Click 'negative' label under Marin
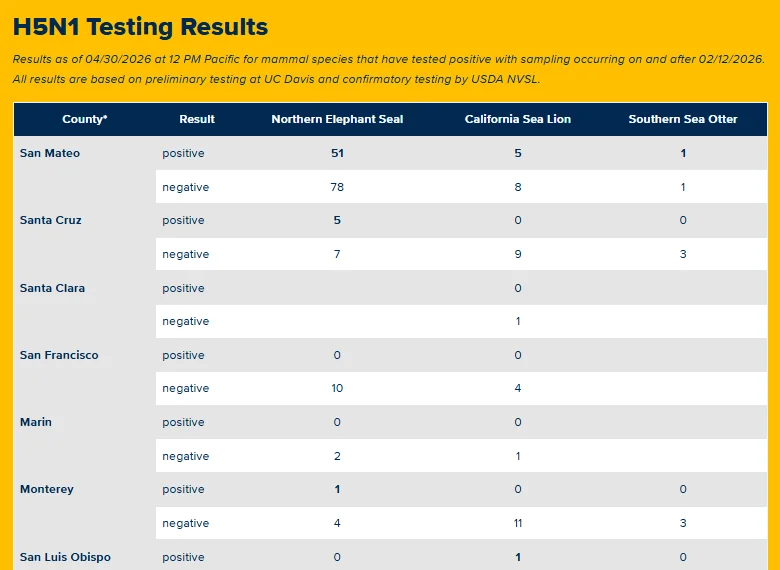780x570 pixels. click(186, 456)
